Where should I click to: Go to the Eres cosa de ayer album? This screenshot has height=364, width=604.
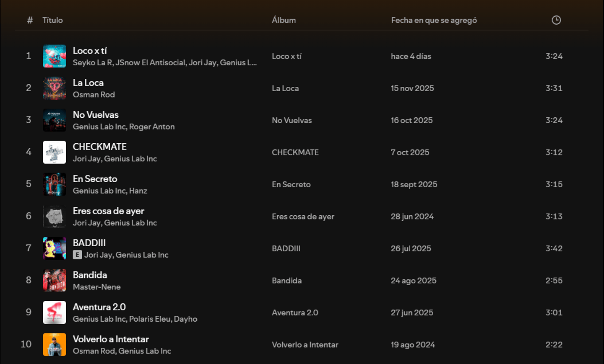(303, 217)
